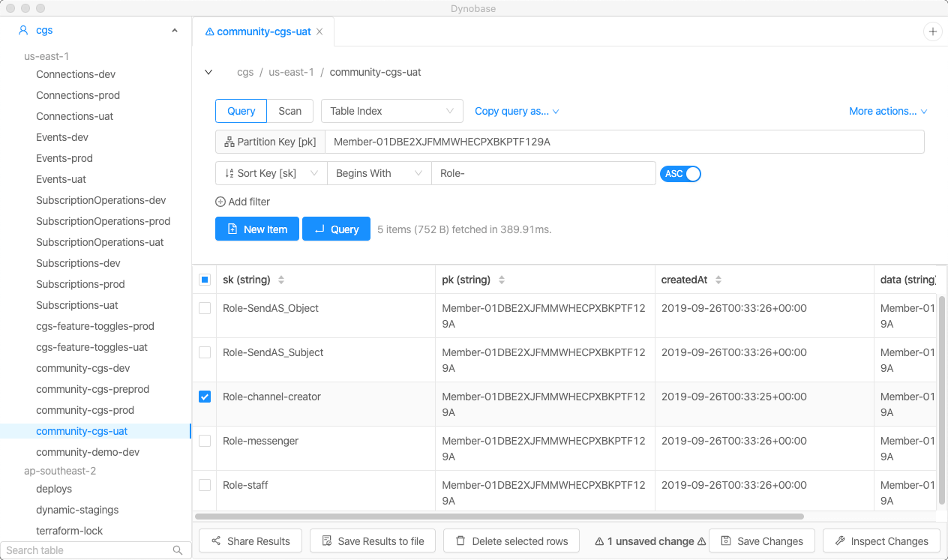
Task: Click the horizontal table scrollbar
Action: coord(499,517)
